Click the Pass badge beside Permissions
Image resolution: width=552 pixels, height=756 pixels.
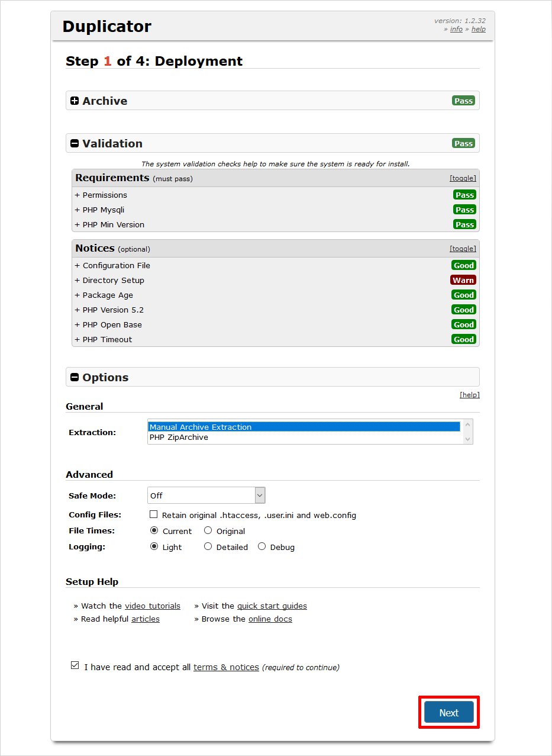464,195
